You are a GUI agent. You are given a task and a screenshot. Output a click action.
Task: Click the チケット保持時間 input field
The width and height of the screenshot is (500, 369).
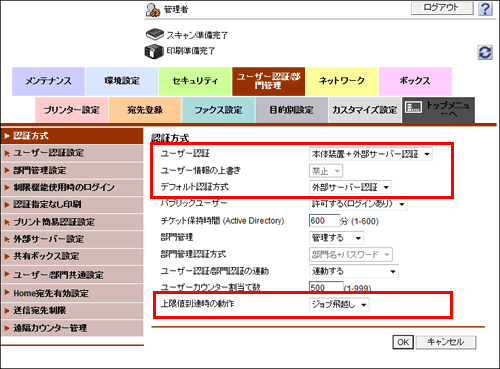click(x=324, y=221)
